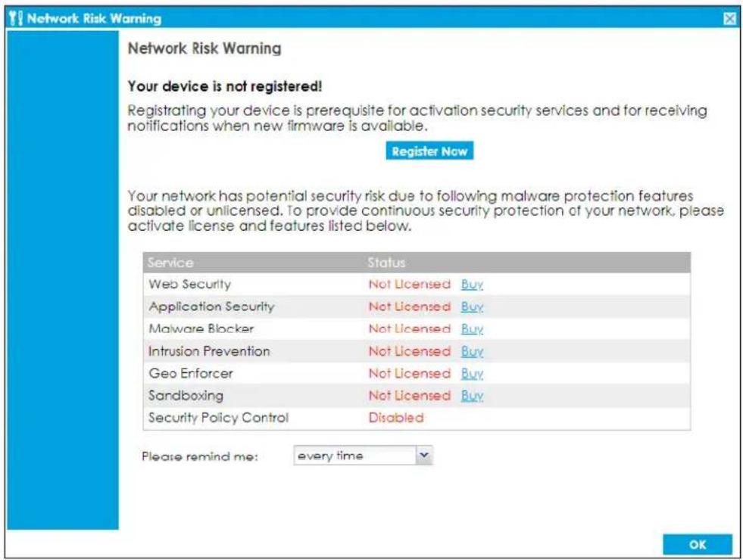Click 'Your device is not registered!' message

coord(225,86)
